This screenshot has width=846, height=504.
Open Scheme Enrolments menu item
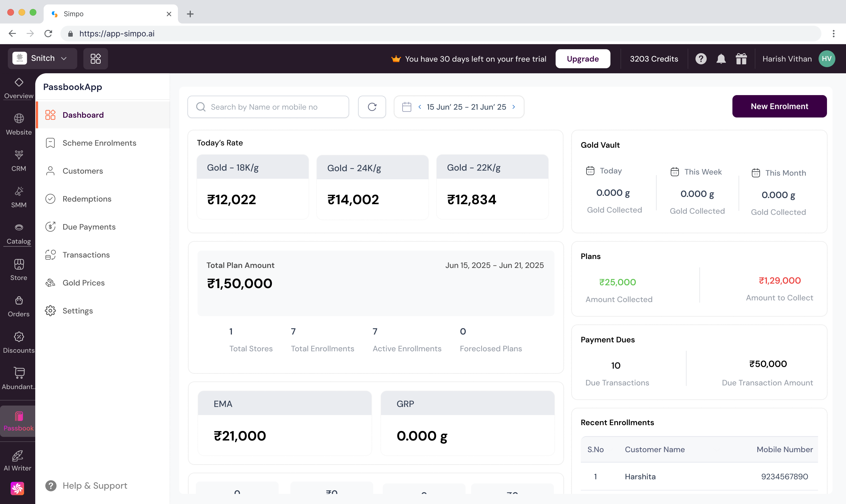(x=99, y=143)
